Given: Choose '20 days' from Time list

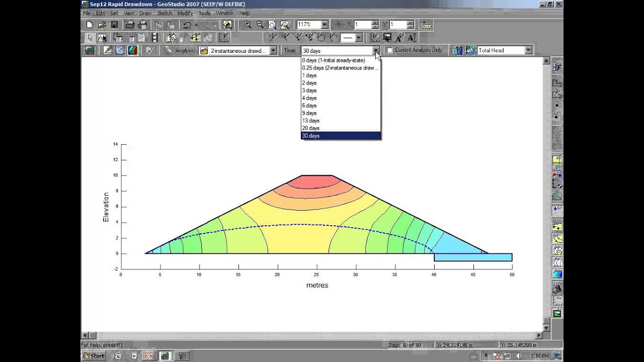Looking at the screenshot, I should click(341, 128).
